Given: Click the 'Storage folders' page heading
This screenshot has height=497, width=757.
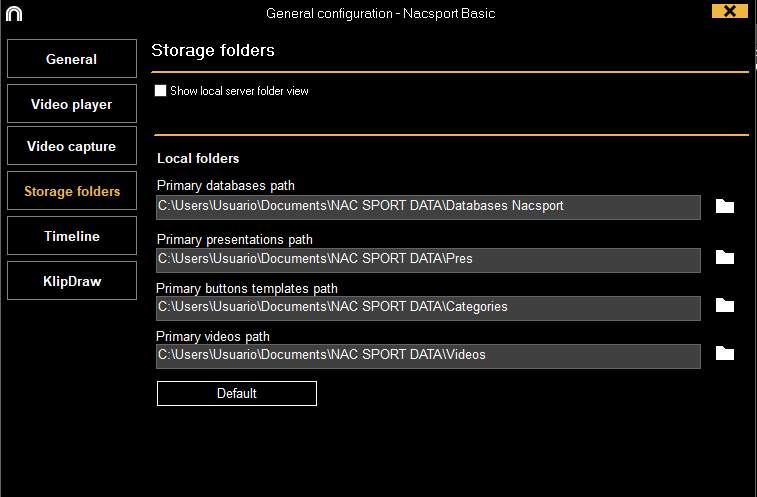Looking at the screenshot, I should point(213,50).
